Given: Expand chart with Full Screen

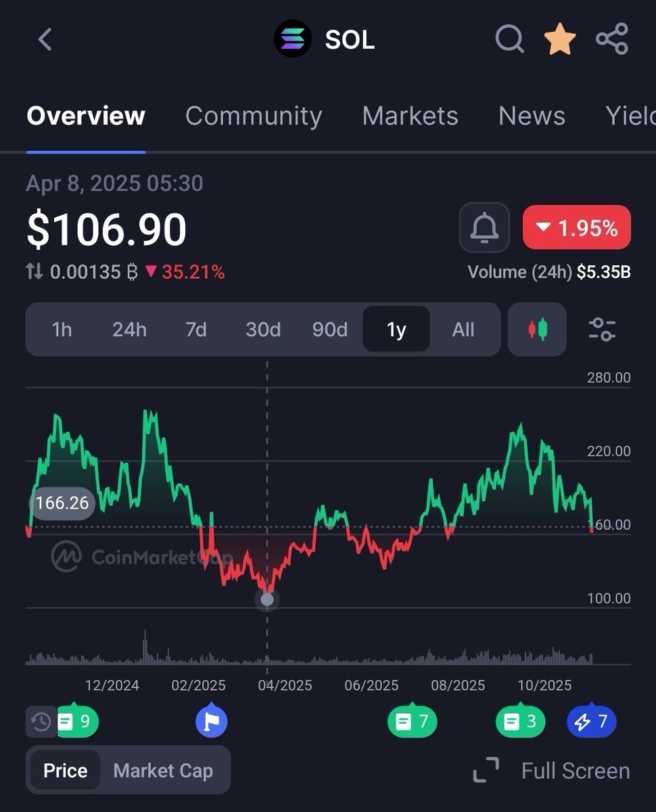Looking at the screenshot, I should click(551, 771).
